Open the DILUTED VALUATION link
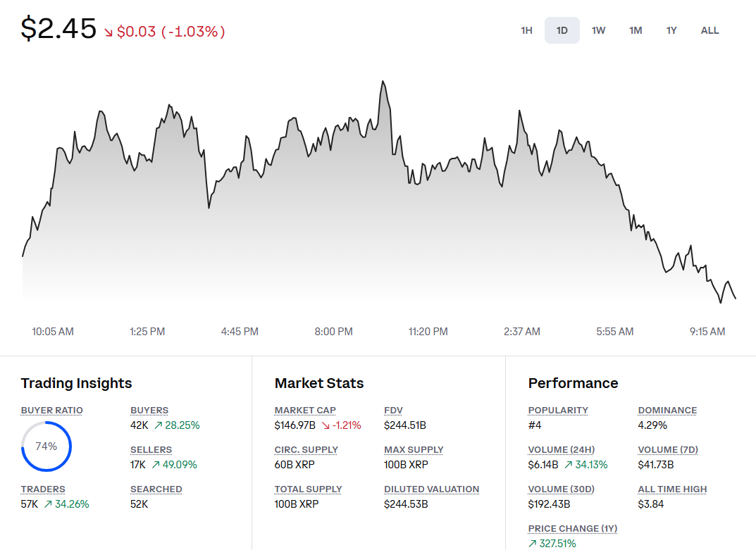Screen dimensions: 756x550 [431, 489]
